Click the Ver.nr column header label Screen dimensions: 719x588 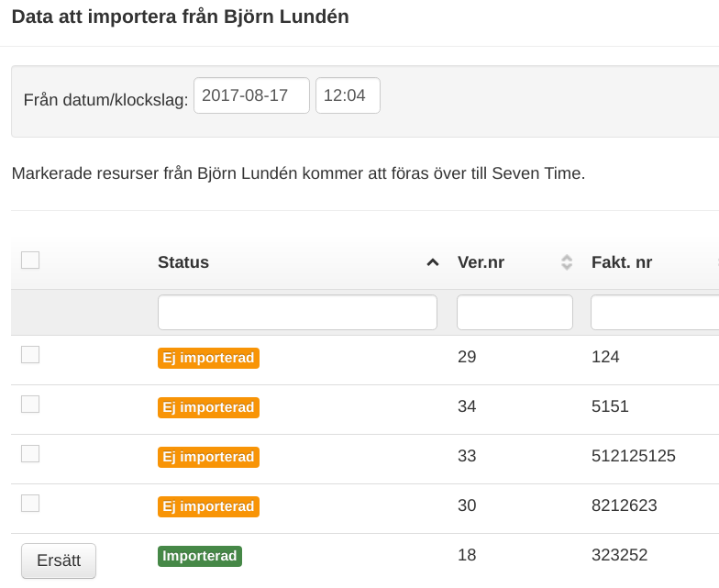point(481,262)
